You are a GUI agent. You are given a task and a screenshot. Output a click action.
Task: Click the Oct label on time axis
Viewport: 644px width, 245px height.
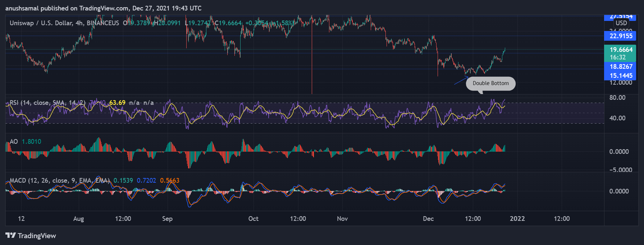pyautogui.click(x=253, y=219)
